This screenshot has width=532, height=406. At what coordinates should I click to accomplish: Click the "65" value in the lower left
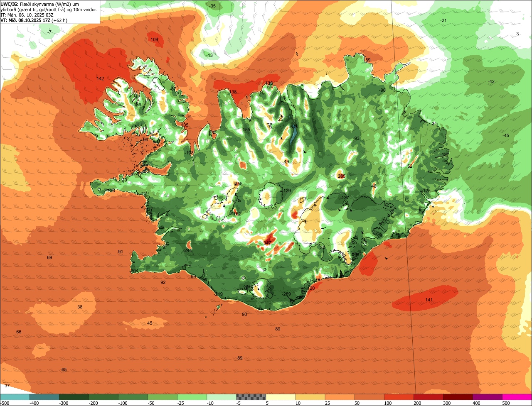64,369
